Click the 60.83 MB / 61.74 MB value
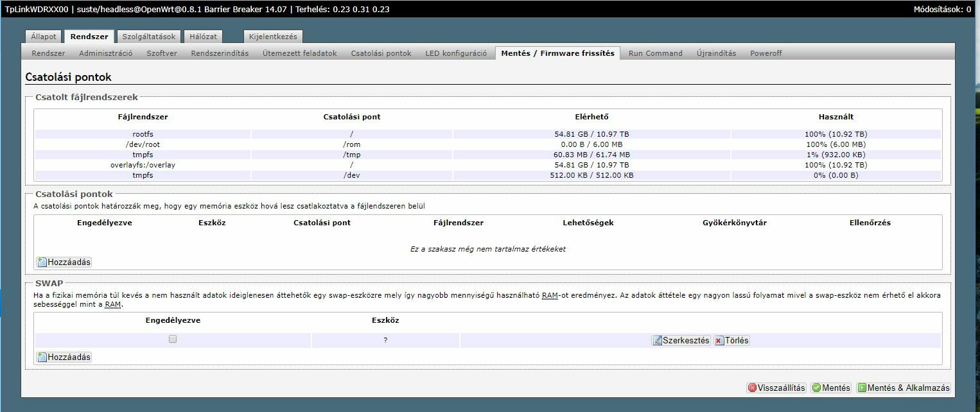 (x=591, y=155)
